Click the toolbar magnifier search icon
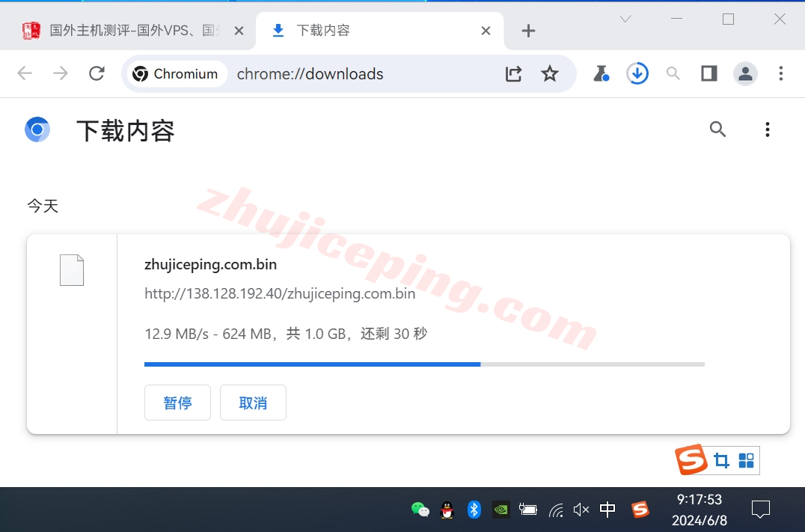This screenshot has height=532, width=805. tap(673, 74)
